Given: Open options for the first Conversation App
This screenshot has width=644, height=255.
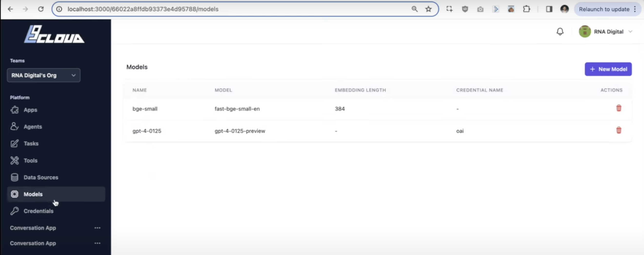Looking at the screenshot, I should click(x=97, y=228).
